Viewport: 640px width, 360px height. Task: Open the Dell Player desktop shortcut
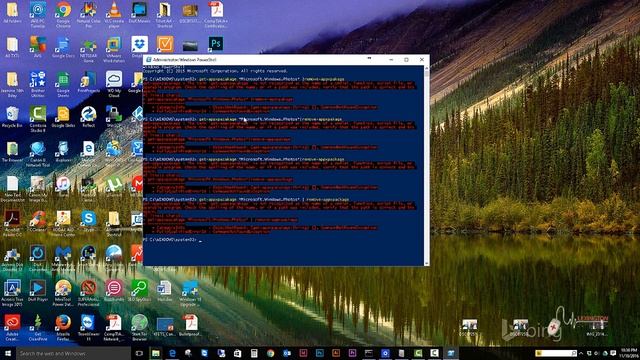pos(38,291)
